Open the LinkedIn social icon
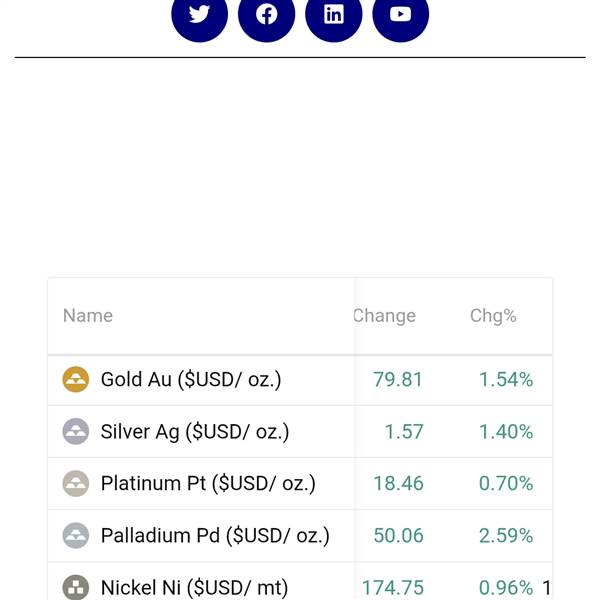This screenshot has width=600, height=600. point(334,14)
